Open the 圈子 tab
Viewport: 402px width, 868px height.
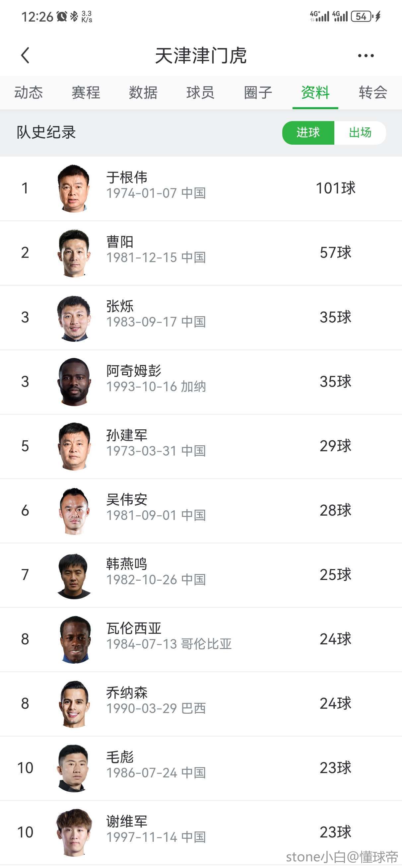[258, 92]
